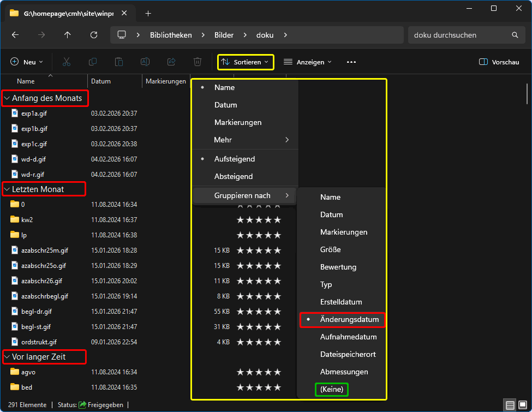
Task: Click the Back arrow navigation button
Action: tap(15, 35)
